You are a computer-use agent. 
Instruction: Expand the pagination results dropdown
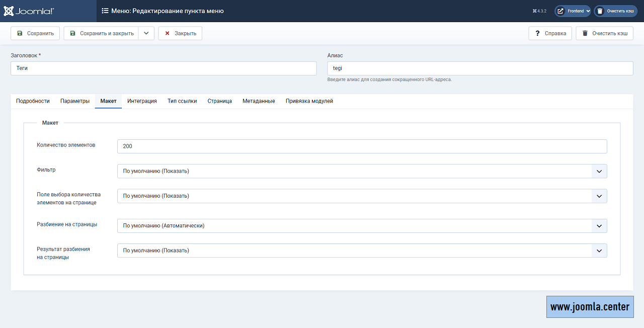[362, 251]
